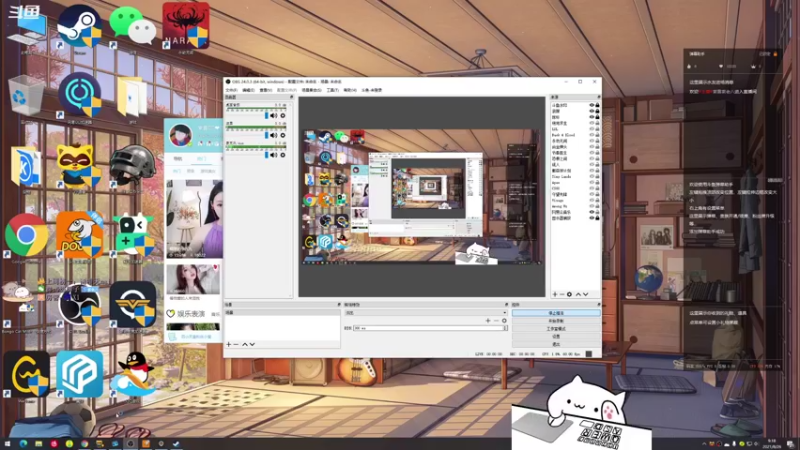Screen dimensions: 800x450
Task: Remove selected scene with minus icon
Action: point(236,344)
